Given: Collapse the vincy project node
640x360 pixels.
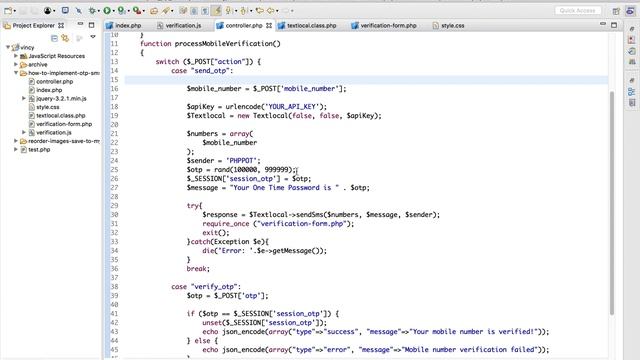Looking at the screenshot, I should pyautogui.click(x=8, y=47).
